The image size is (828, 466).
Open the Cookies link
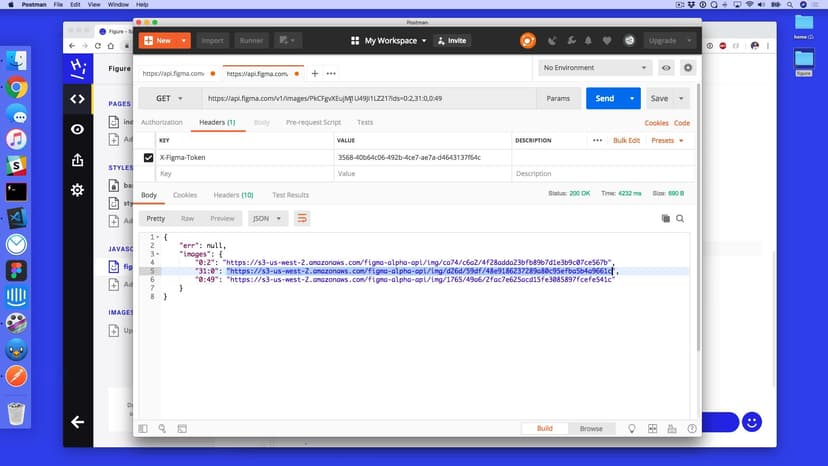click(x=656, y=123)
